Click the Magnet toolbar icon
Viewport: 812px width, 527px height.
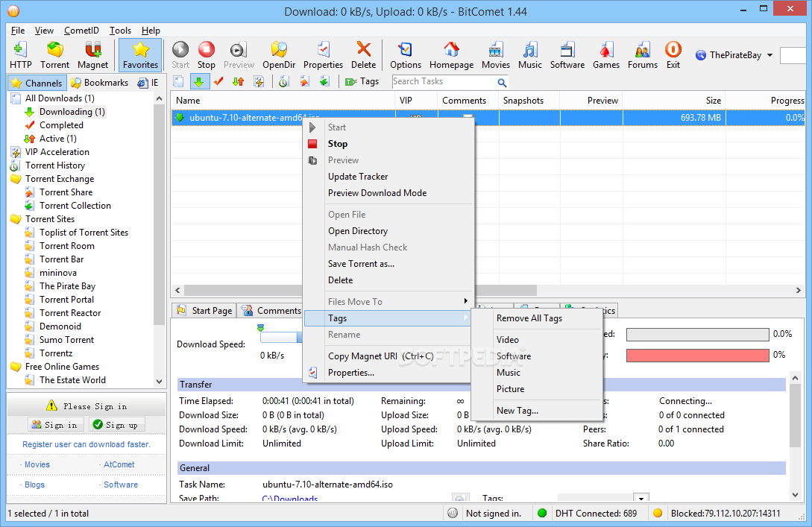coord(92,55)
